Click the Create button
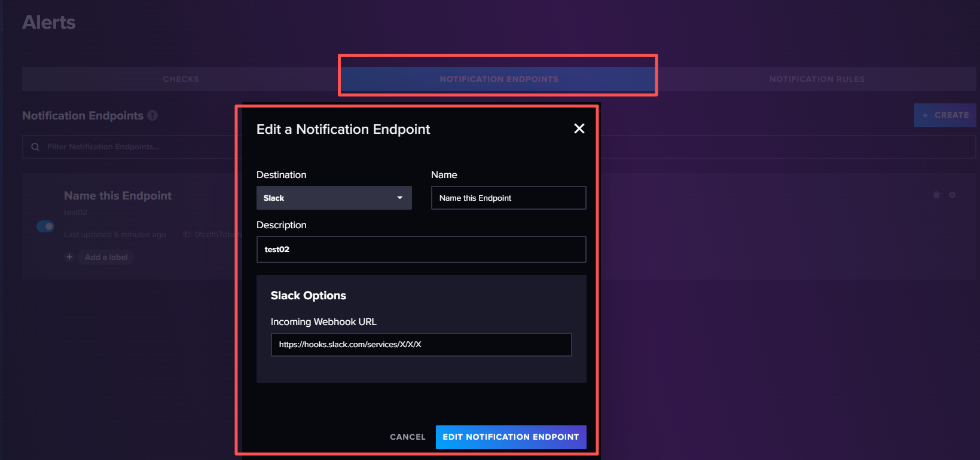980x460 pixels. point(945,115)
